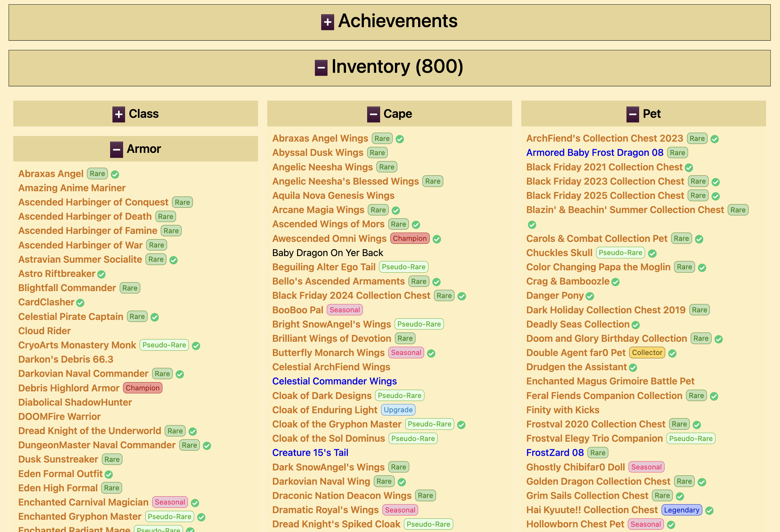Select the Baby Dragon On Yer Back text
The image size is (780, 532).
point(327,253)
